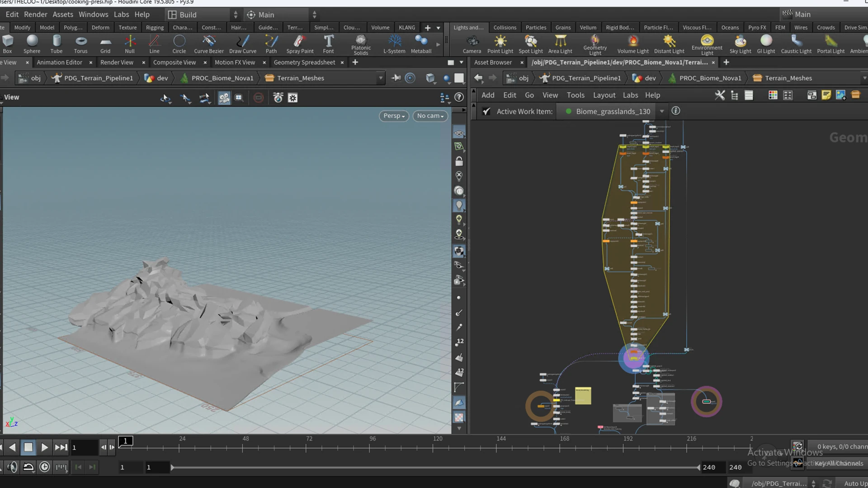Add an Area Light
Image resolution: width=868 pixels, height=488 pixels.
[560, 44]
